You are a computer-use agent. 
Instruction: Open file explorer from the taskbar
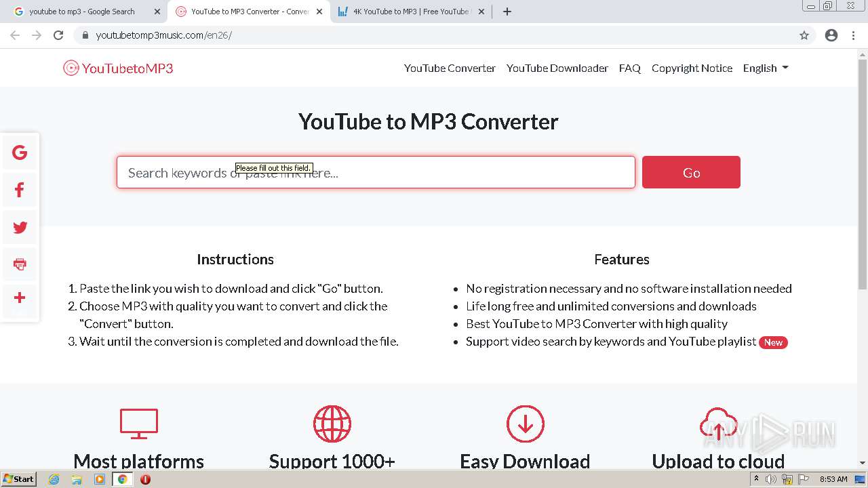tap(77, 479)
